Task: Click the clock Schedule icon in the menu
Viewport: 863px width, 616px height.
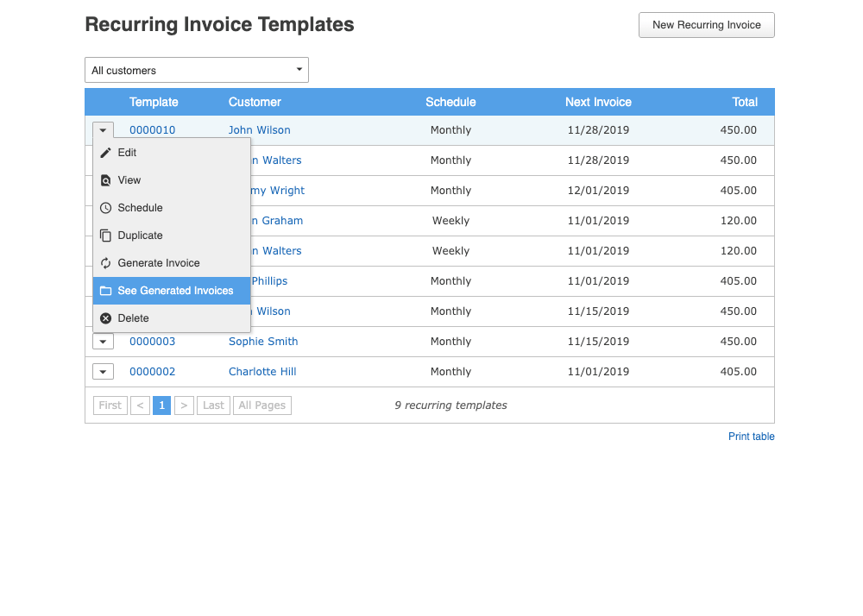Action: [105, 208]
